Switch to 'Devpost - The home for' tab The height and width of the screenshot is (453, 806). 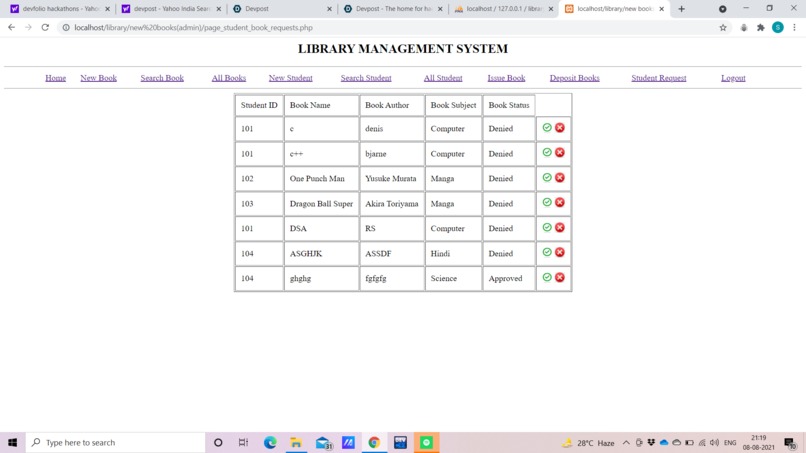click(x=391, y=9)
